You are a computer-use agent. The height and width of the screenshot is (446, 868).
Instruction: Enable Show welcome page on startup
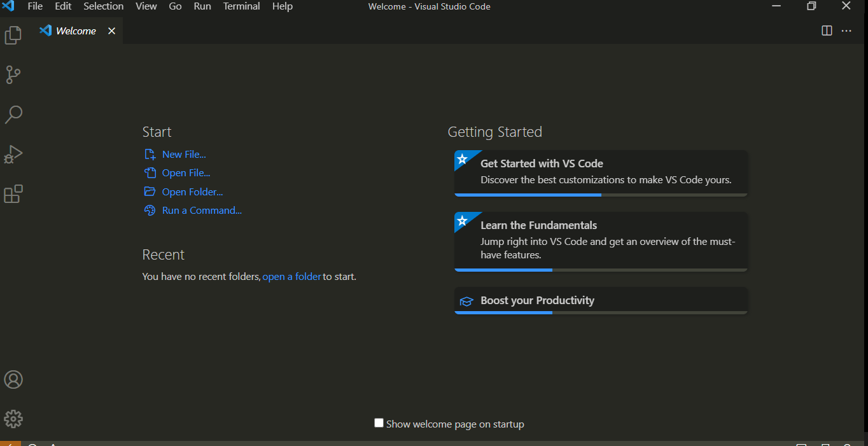click(379, 422)
